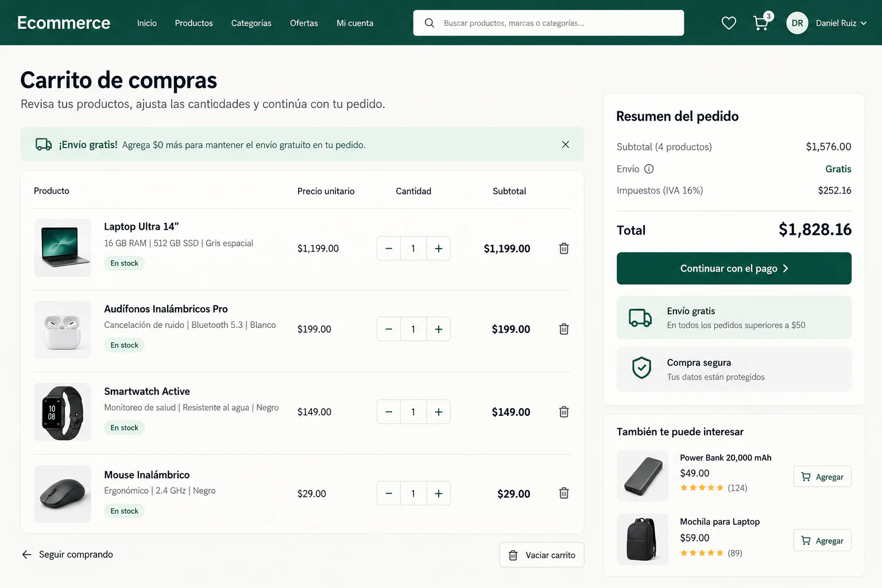Remove Mouse Inalámbrico with trash icon
The width and height of the screenshot is (882, 588).
click(x=564, y=493)
